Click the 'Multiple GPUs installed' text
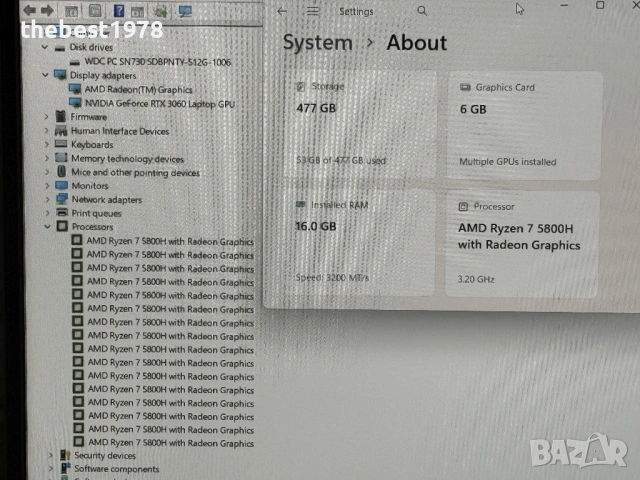 coord(508,162)
